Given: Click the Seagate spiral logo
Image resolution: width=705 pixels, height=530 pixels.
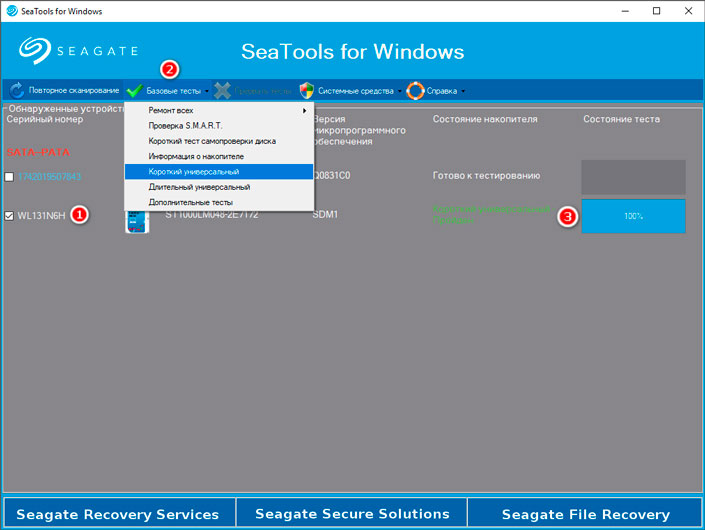Looking at the screenshot, I should click(35, 51).
